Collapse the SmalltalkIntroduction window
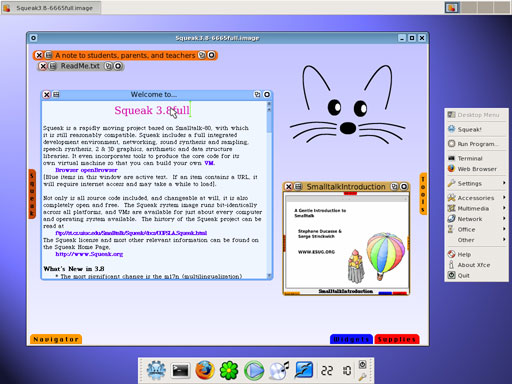The image size is (512, 384). [404, 186]
